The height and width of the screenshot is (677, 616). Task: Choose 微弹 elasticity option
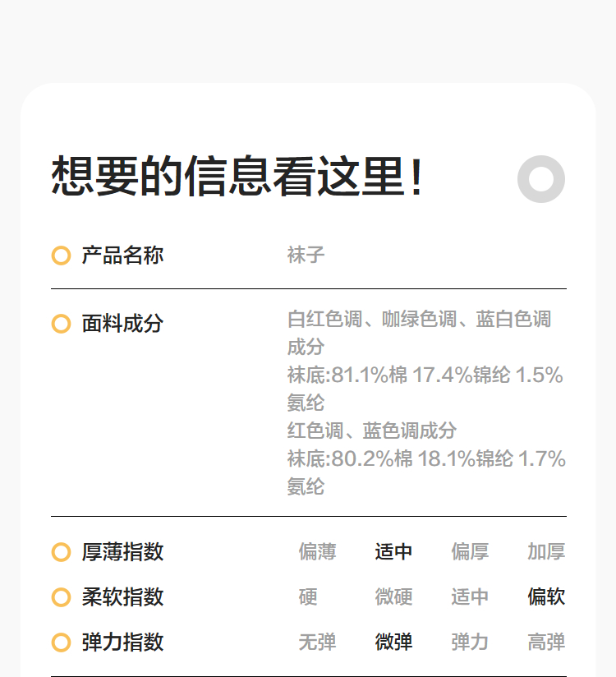click(x=393, y=642)
